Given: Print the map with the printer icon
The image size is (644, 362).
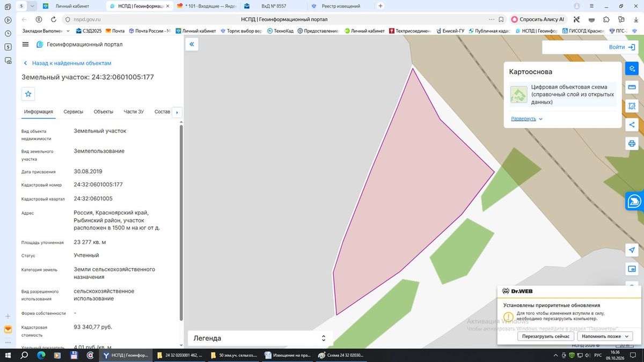Looking at the screenshot, I should [x=632, y=144].
